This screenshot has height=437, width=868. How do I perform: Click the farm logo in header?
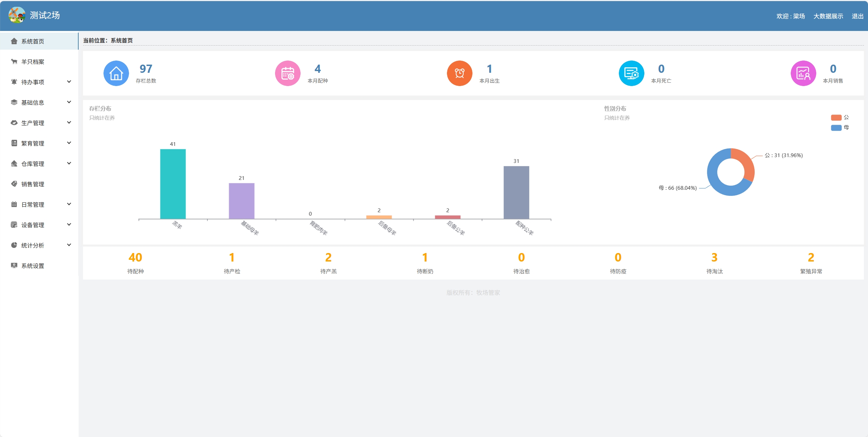[17, 15]
